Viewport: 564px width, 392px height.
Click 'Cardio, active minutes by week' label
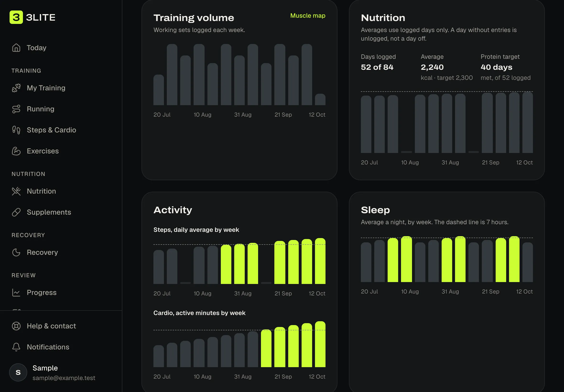(x=199, y=313)
